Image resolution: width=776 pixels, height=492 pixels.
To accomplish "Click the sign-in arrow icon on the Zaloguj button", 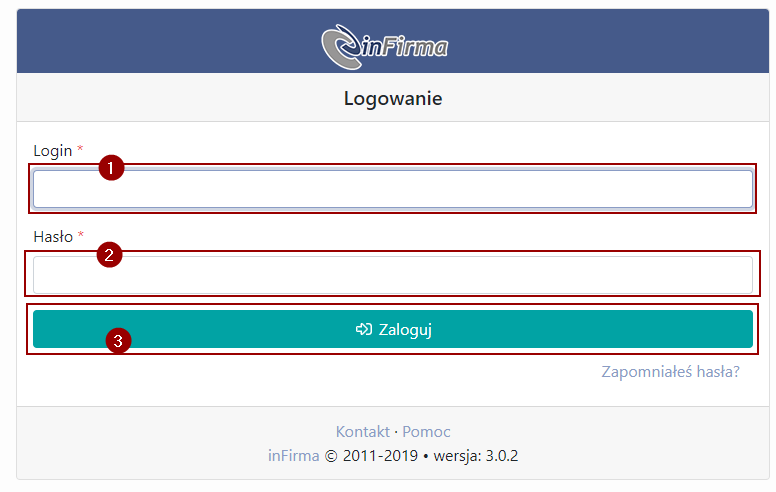I will (364, 329).
